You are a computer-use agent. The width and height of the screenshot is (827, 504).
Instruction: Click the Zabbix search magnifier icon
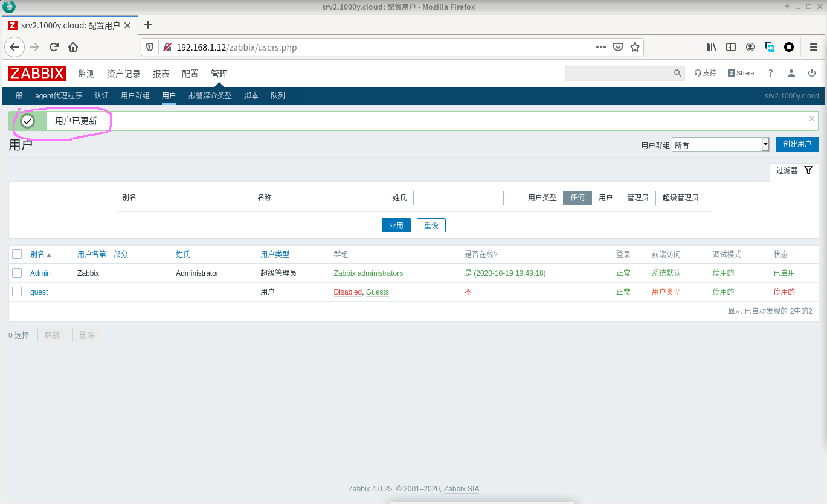pyautogui.click(x=678, y=73)
